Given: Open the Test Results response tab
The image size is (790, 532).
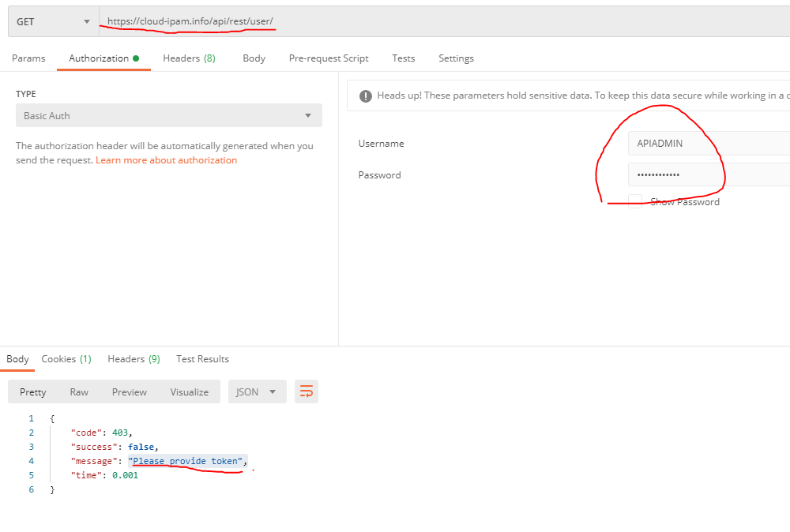Looking at the screenshot, I should coord(202,358).
